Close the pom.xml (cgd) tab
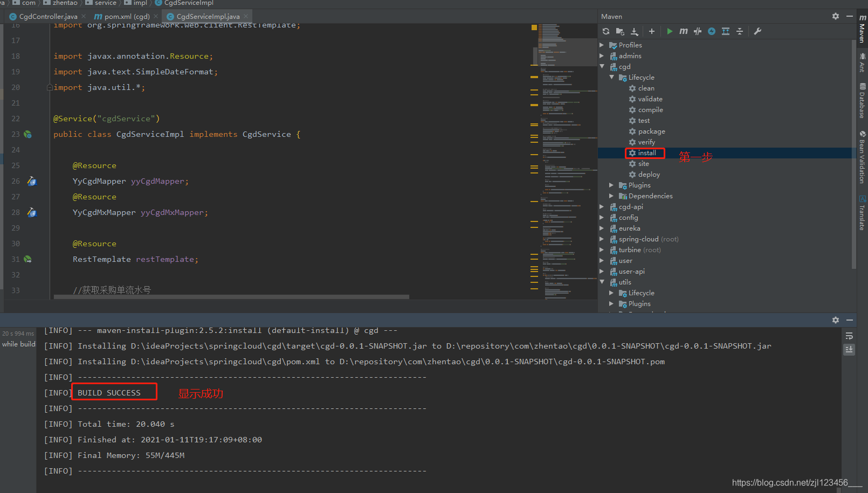The height and width of the screenshot is (493, 868). click(156, 17)
